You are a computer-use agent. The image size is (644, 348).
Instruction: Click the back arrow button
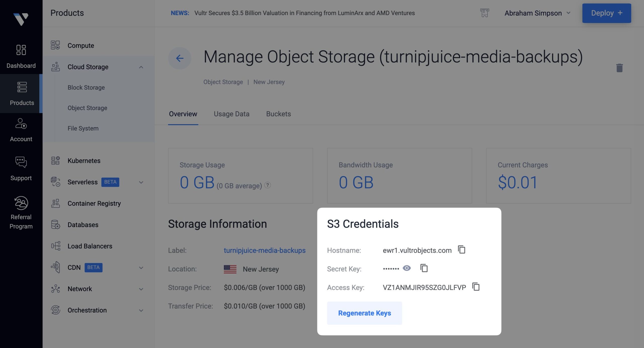(180, 58)
